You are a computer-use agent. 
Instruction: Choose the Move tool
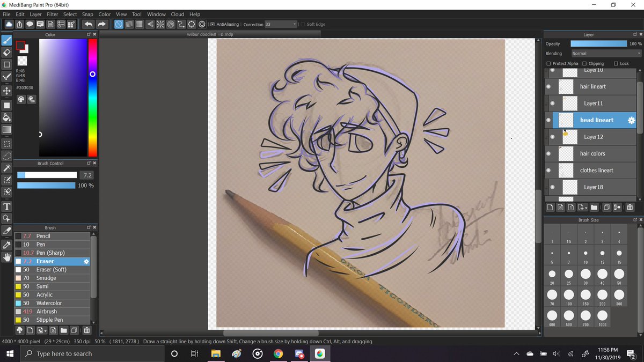pyautogui.click(x=7, y=91)
